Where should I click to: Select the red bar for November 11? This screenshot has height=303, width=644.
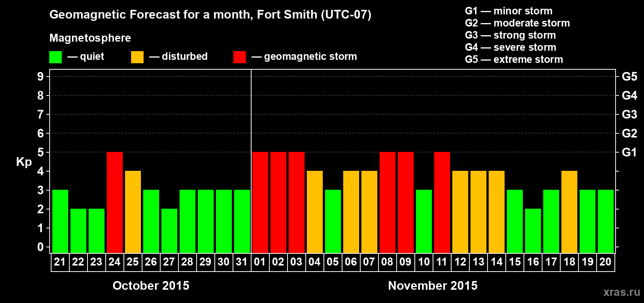pyautogui.click(x=442, y=202)
